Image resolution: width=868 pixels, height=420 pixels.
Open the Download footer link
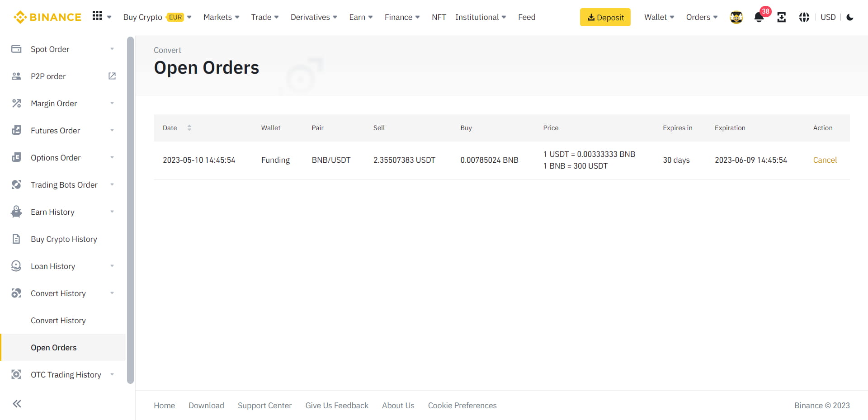(206, 406)
